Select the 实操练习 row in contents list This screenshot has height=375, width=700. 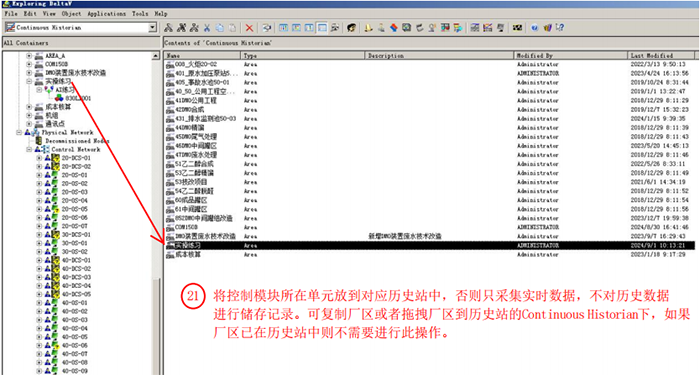[429, 246]
